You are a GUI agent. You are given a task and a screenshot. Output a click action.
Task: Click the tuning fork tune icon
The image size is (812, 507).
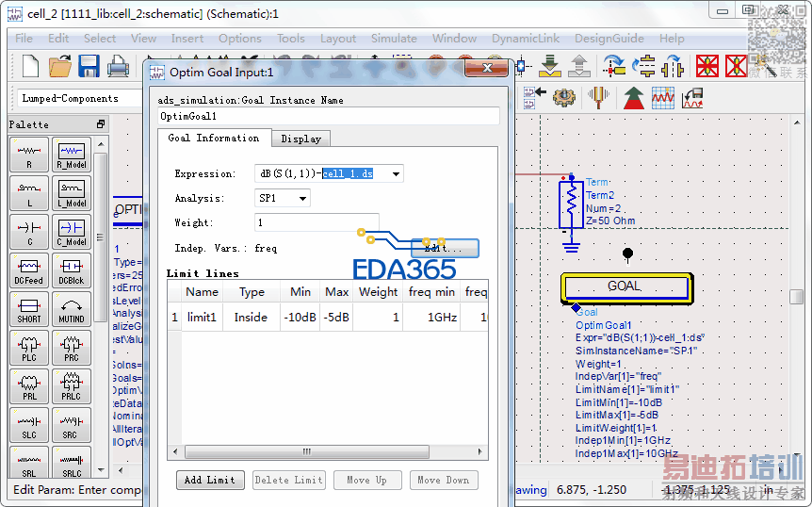click(598, 97)
